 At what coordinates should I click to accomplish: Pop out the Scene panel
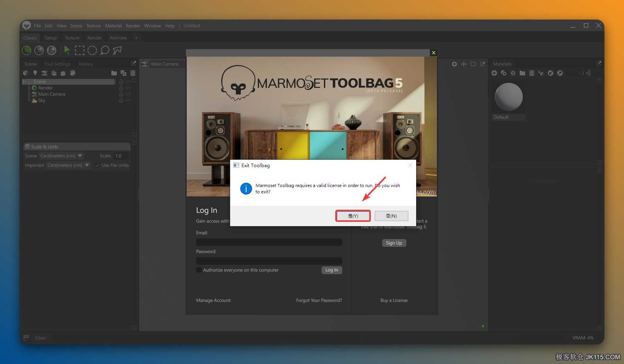134,63
